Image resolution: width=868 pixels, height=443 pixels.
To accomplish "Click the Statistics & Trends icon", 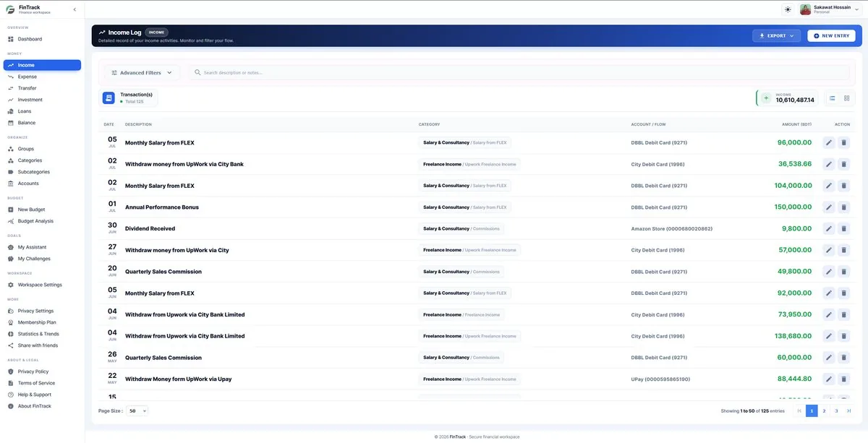I will pyautogui.click(x=11, y=334).
